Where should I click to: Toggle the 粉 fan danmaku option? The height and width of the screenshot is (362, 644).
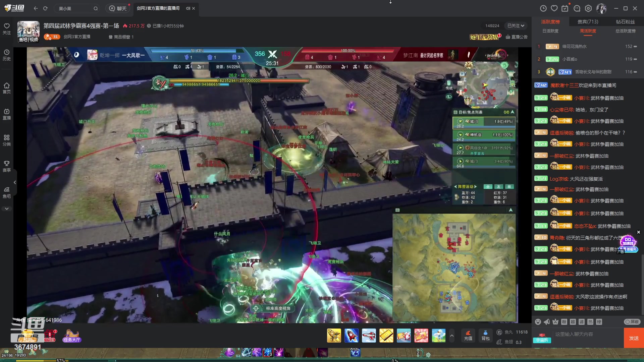(x=564, y=322)
